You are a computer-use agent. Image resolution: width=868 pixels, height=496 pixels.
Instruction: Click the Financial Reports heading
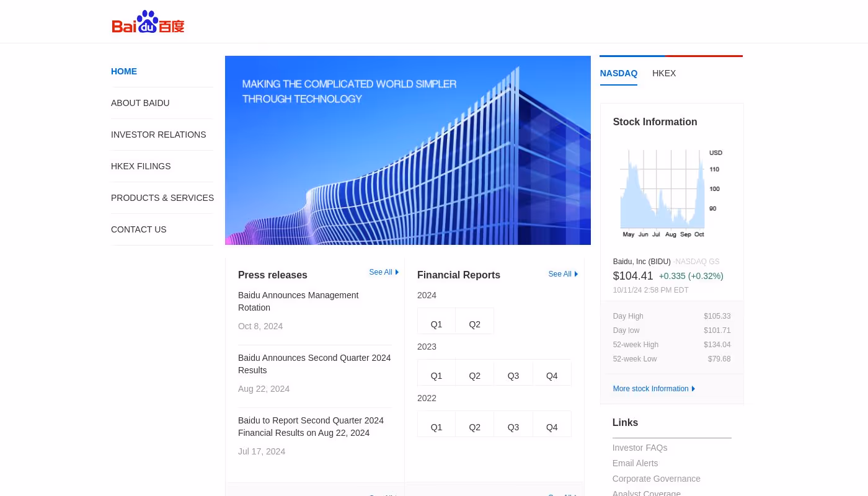pyautogui.click(x=459, y=275)
